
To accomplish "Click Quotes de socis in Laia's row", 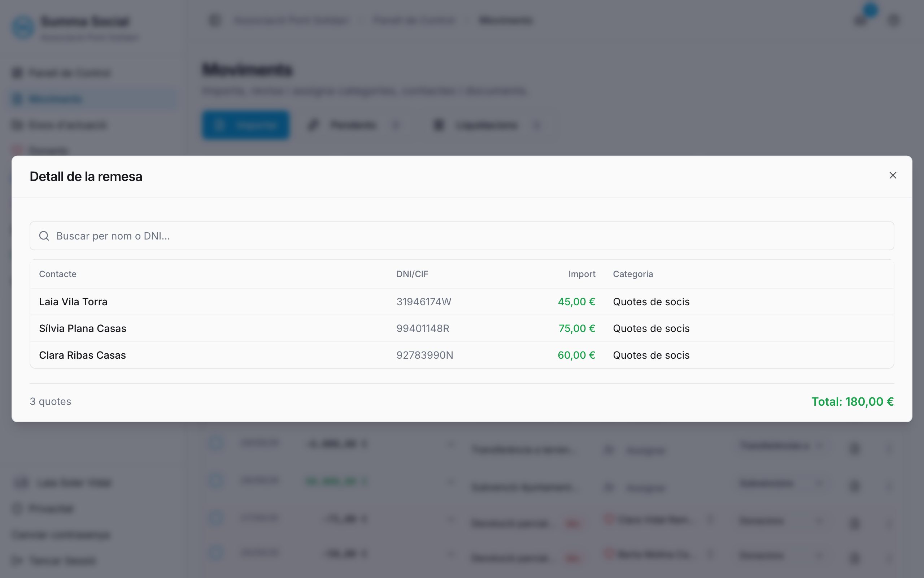I will pos(651,302).
